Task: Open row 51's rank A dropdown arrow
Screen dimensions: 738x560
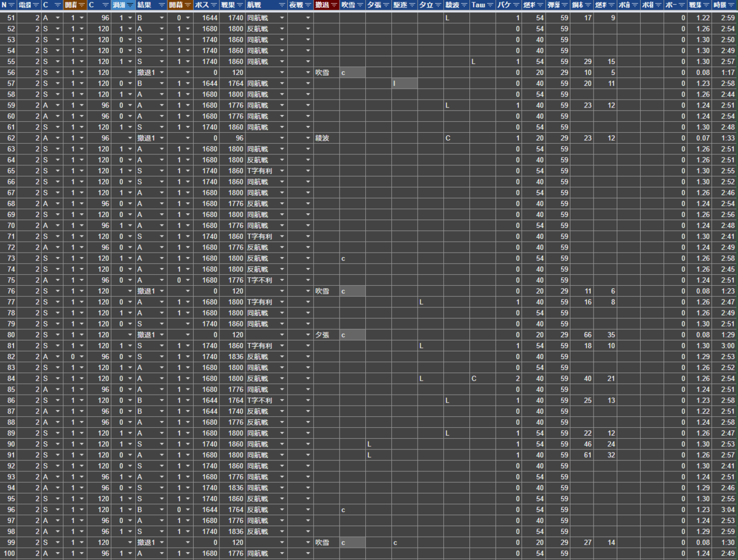Action: pos(58,18)
